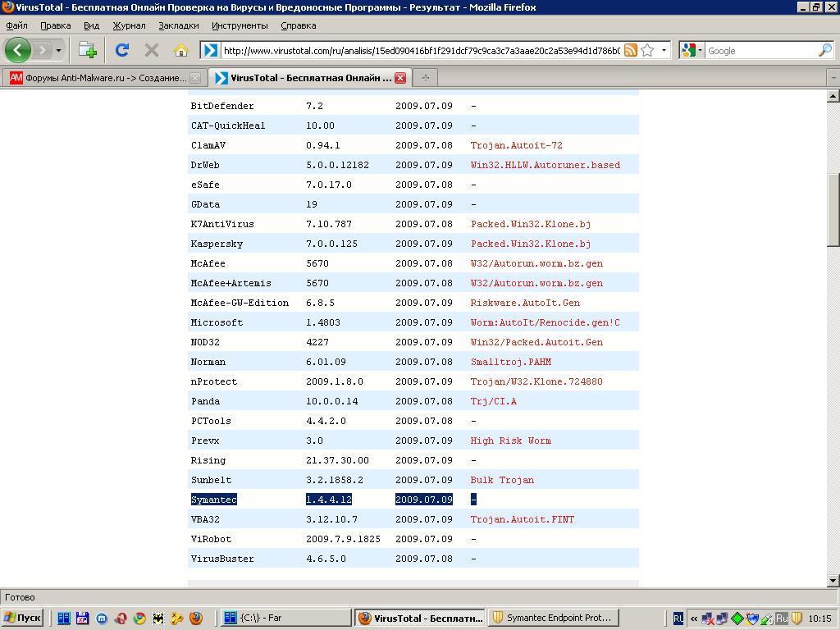The image size is (840, 630).
Task: Click the VirusTotal Firefox taskbar button
Action: coord(420,618)
